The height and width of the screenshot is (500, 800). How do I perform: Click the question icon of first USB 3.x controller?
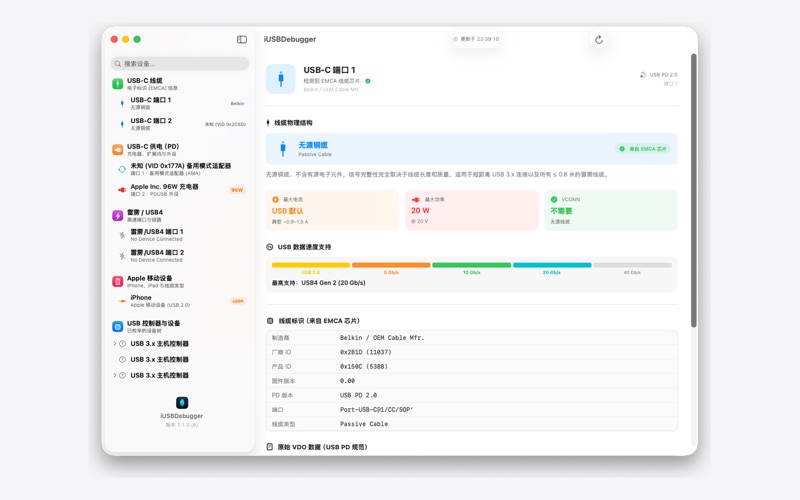coord(122,343)
